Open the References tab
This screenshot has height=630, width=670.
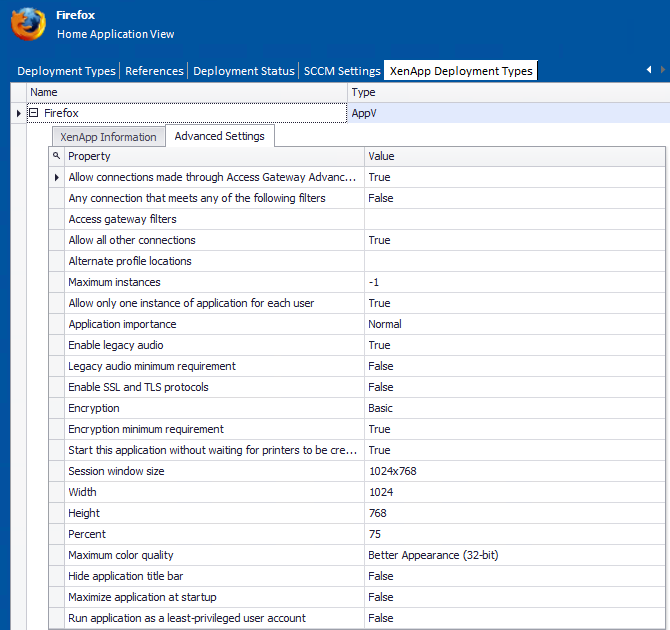point(154,71)
